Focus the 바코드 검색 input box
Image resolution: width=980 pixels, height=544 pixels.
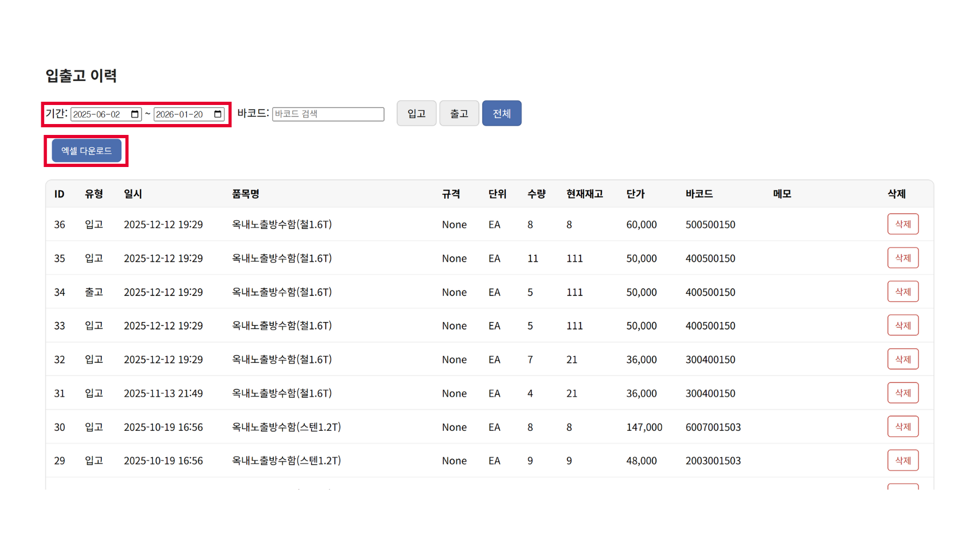(328, 114)
